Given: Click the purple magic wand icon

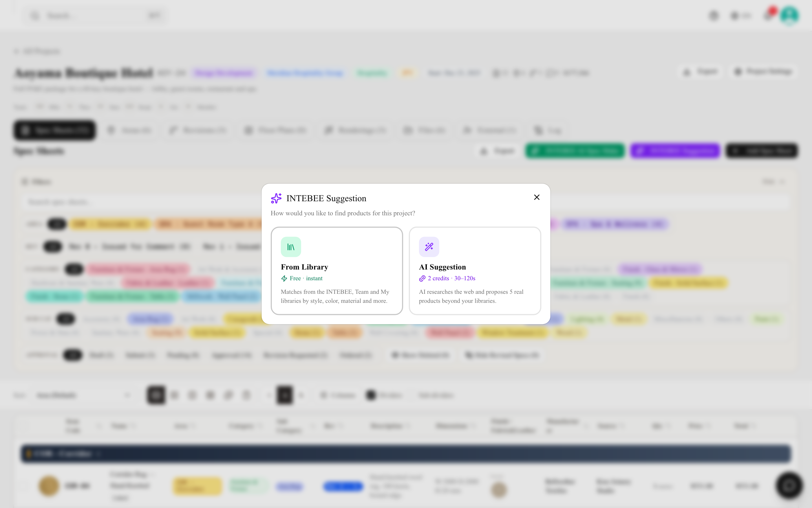Looking at the screenshot, I should coord(429,247).
